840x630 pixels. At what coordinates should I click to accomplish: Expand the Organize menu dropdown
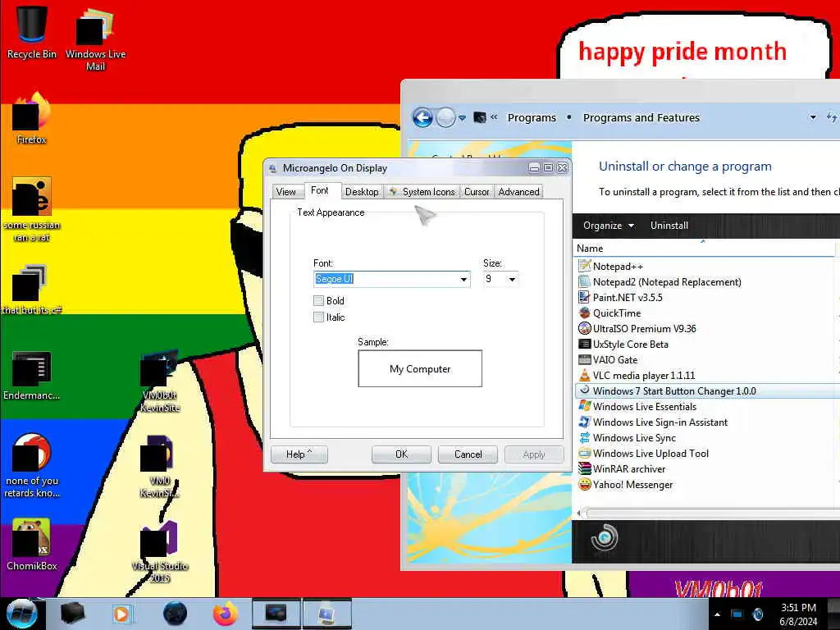point(609,226)
